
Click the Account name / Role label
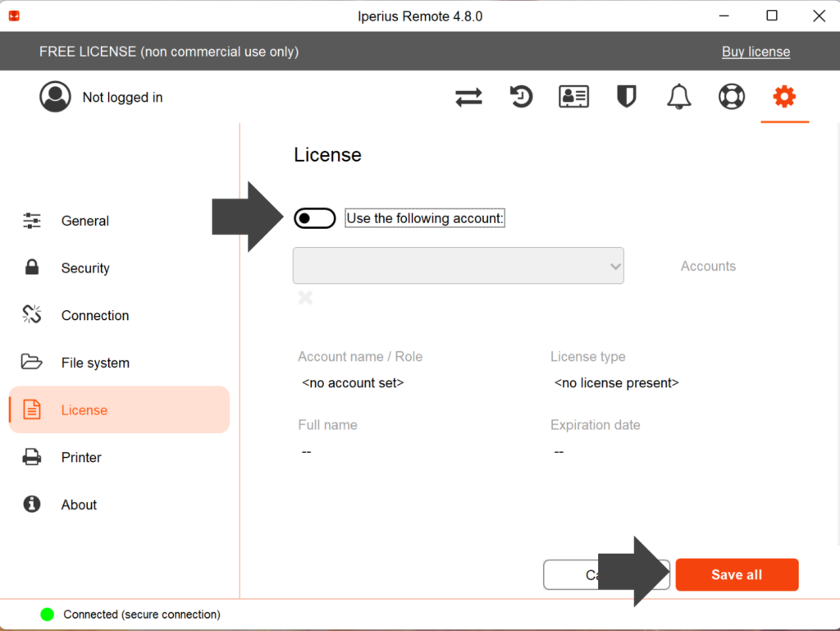(x=360, y=357)
